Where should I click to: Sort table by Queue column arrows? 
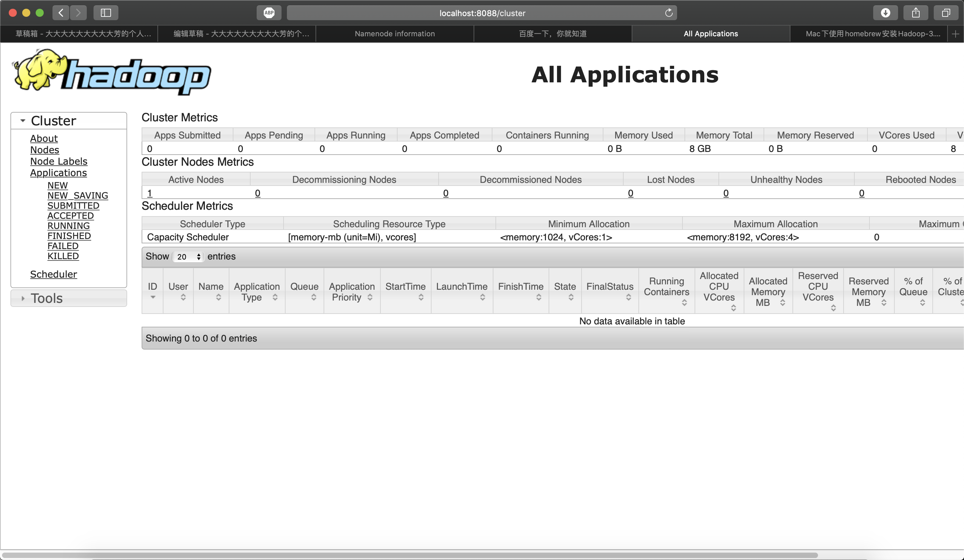tap(314, 297)
